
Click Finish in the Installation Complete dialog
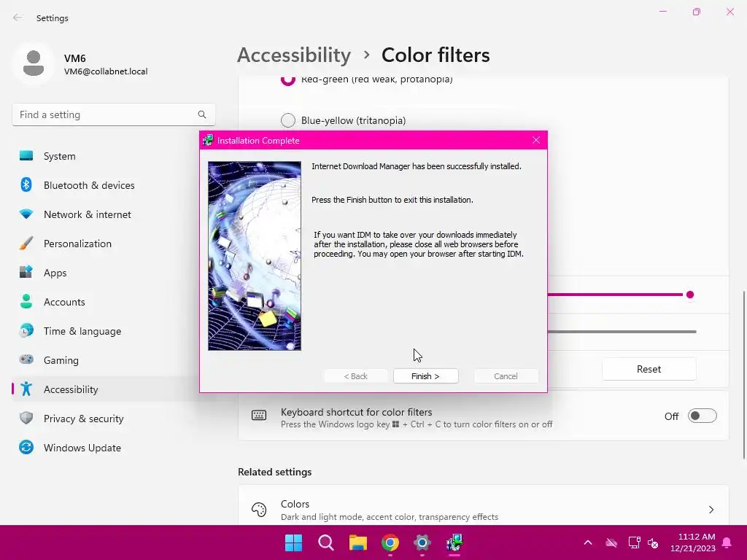(x=426, y=376)
